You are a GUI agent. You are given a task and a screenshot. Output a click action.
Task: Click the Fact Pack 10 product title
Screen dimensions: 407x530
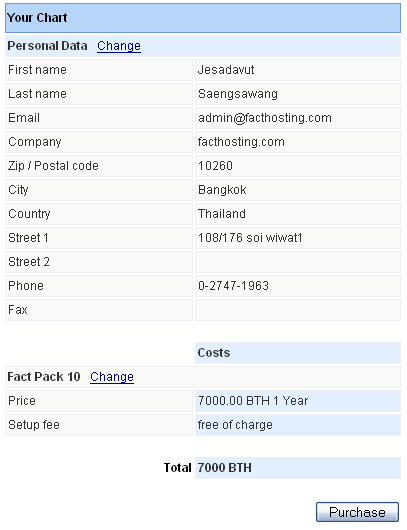pyautogui.click(x=44, y=377)
